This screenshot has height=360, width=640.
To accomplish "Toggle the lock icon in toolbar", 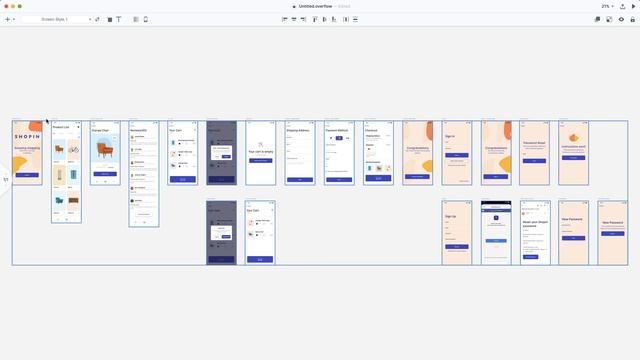I will click(x=633, y=19).
